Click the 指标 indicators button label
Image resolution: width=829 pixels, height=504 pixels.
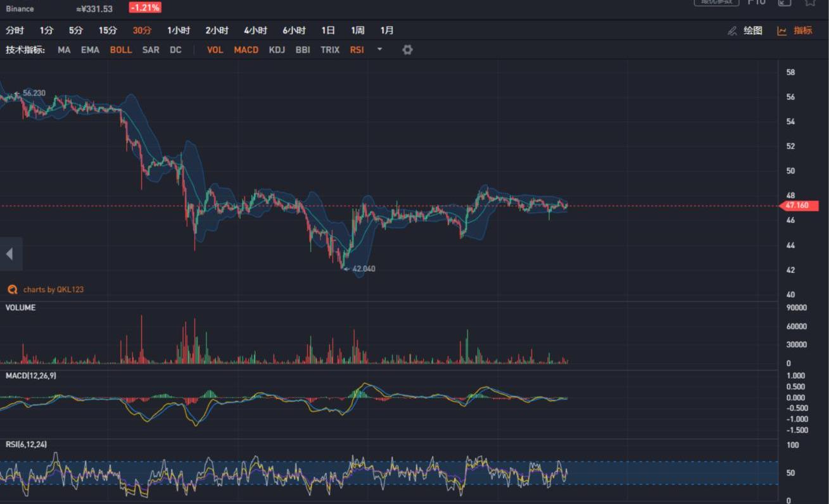click(x=802, y=30)
